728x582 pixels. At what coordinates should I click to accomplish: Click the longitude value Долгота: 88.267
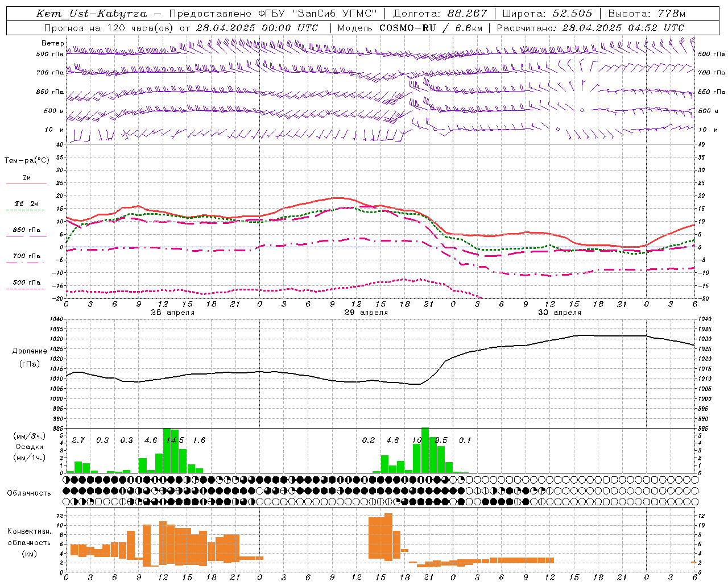point(440,14)
